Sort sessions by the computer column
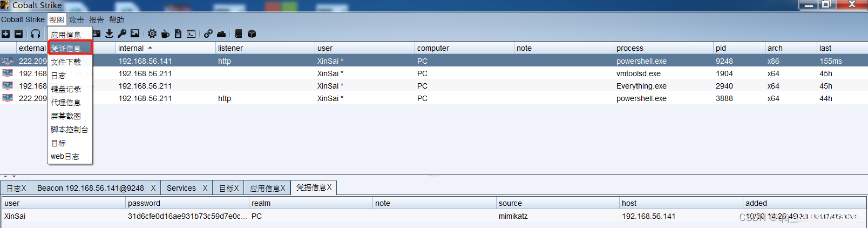 (x=464, y=48)
